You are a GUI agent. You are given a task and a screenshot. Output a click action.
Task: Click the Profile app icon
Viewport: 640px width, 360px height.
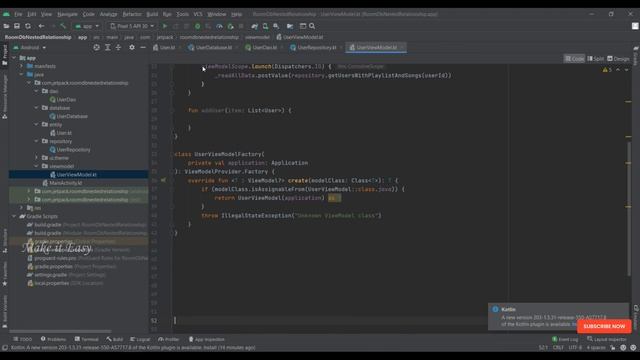coord(219,26)
